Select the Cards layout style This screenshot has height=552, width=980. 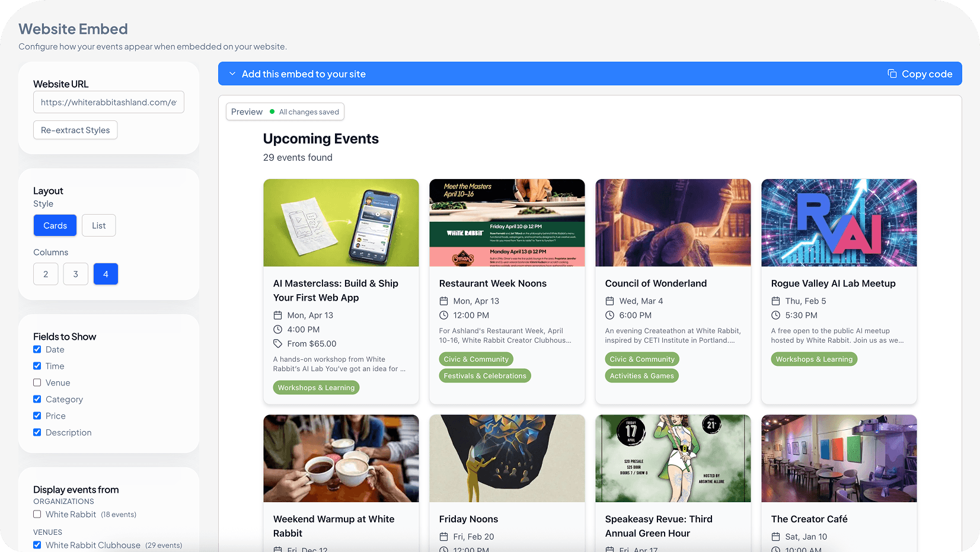coord(55,225)
